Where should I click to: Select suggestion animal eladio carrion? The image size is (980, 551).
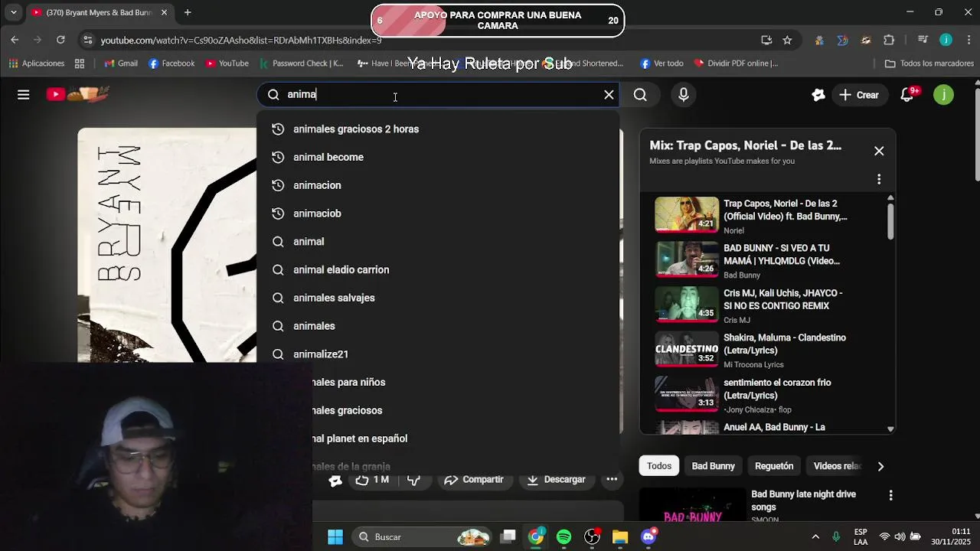438,269
